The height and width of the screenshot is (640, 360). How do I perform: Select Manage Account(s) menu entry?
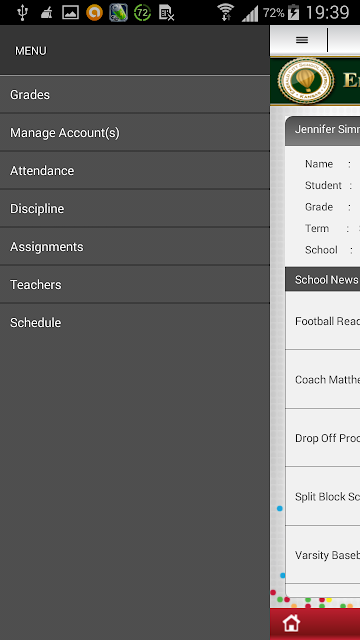[x=135, y=132]
